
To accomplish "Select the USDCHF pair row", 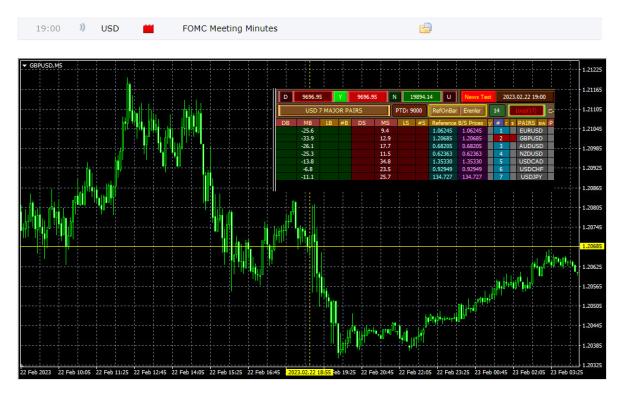I will pos(531,169).
